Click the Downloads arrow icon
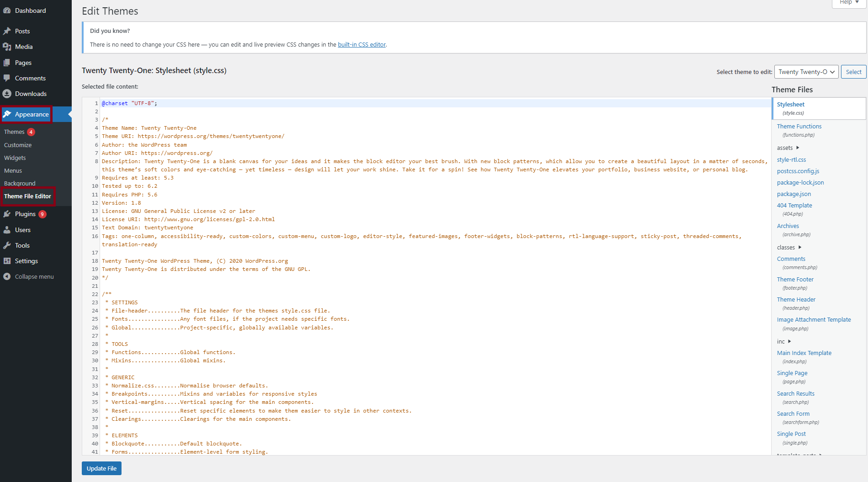868x482 pixels. 7,94
